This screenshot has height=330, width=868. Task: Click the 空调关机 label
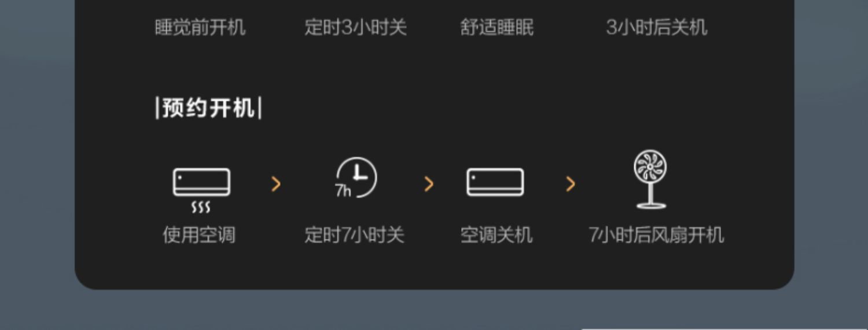496,235
